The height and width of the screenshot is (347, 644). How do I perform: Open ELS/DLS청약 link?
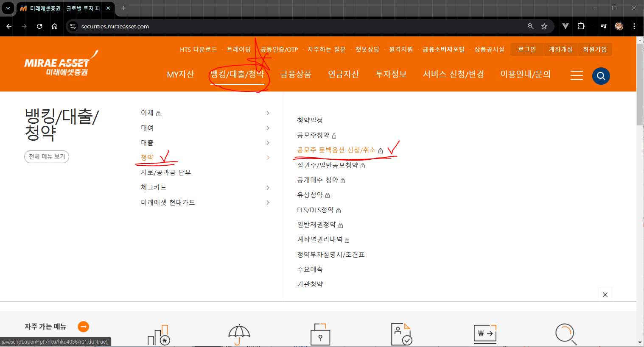[316, 210]
